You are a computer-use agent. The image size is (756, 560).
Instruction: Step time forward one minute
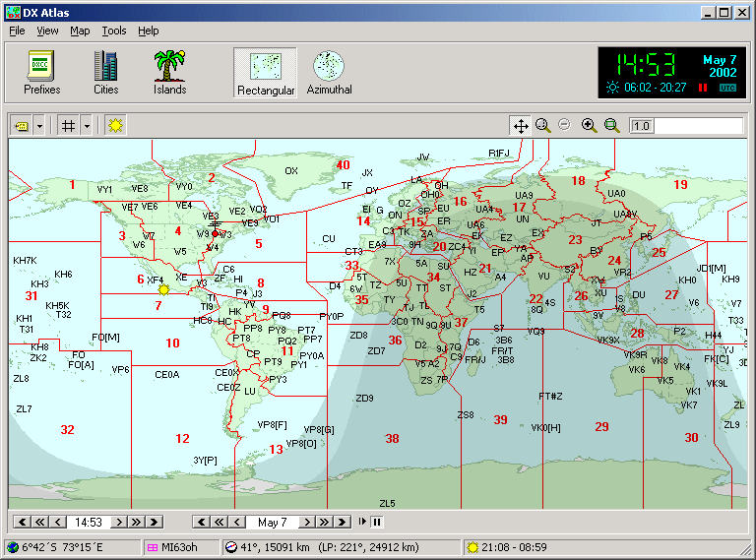(x=119, y=522)
